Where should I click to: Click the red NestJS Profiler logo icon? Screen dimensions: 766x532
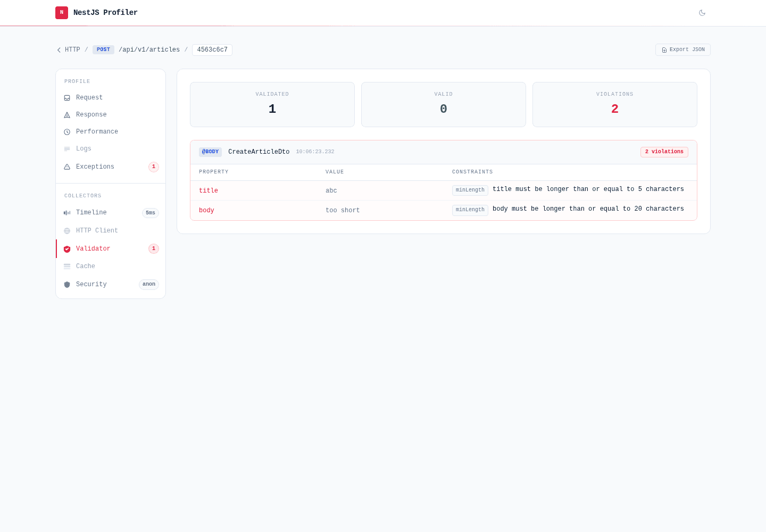[x=62, y=13]
